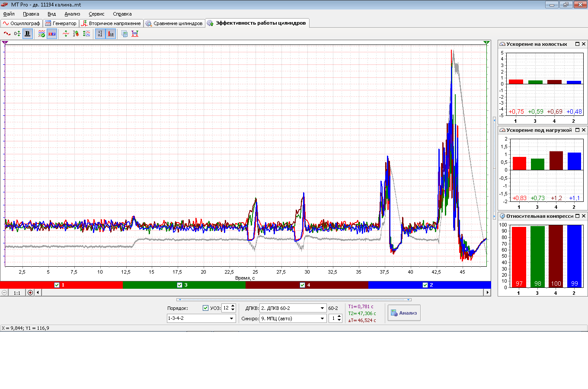Open the Анализ menu

[72, 14]
